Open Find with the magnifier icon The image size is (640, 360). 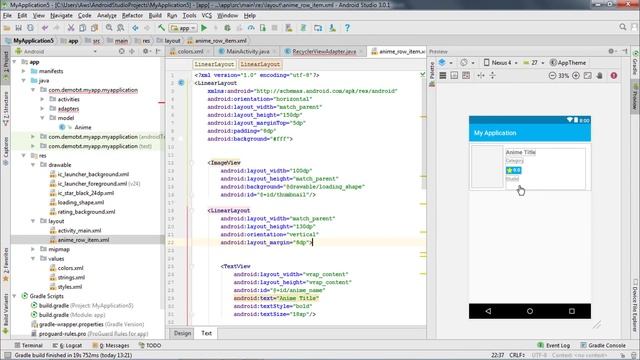pyautogui.click(x=109, y=28)
